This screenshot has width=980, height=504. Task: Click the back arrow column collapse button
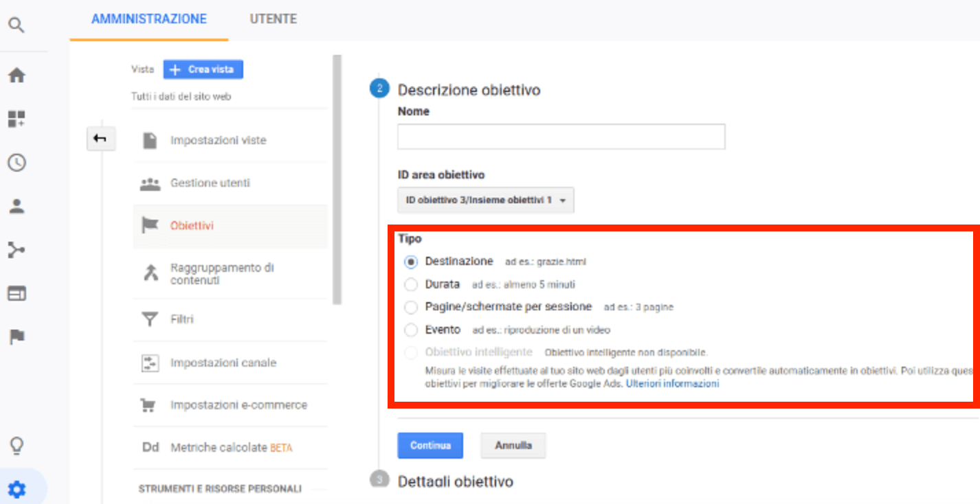pyautogui.click(x=100, y=139)
